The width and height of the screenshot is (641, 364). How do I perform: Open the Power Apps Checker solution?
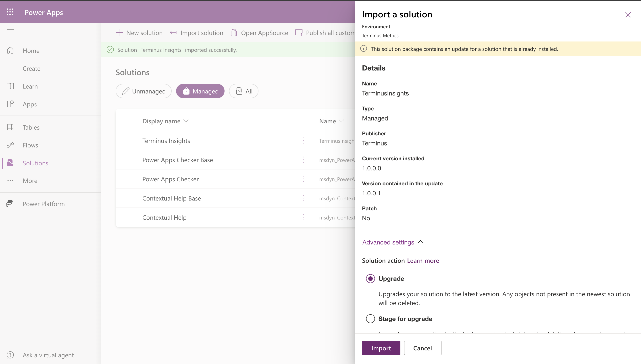170,179
